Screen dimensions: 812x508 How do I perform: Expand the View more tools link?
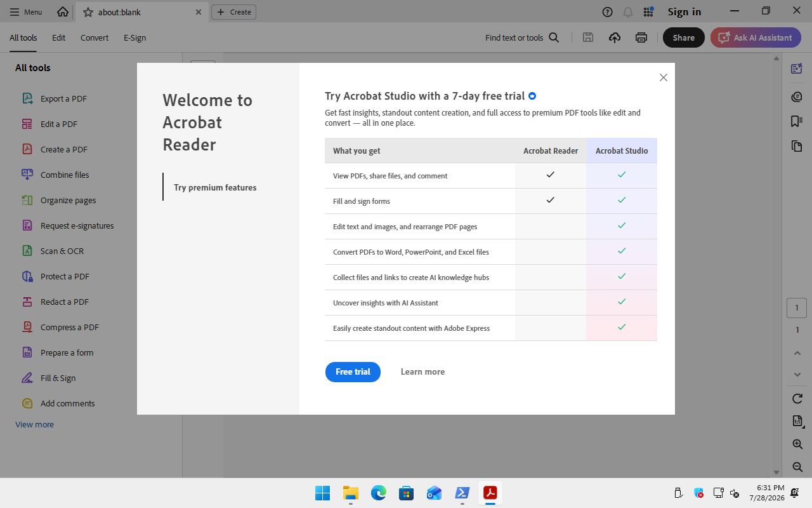(34, 424)
